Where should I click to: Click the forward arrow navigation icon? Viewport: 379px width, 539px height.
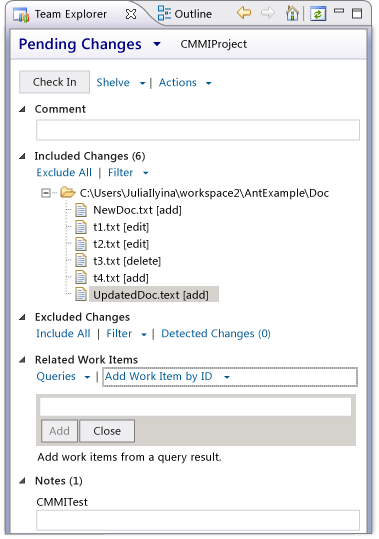pyautogui.click(x=268, y=13)
